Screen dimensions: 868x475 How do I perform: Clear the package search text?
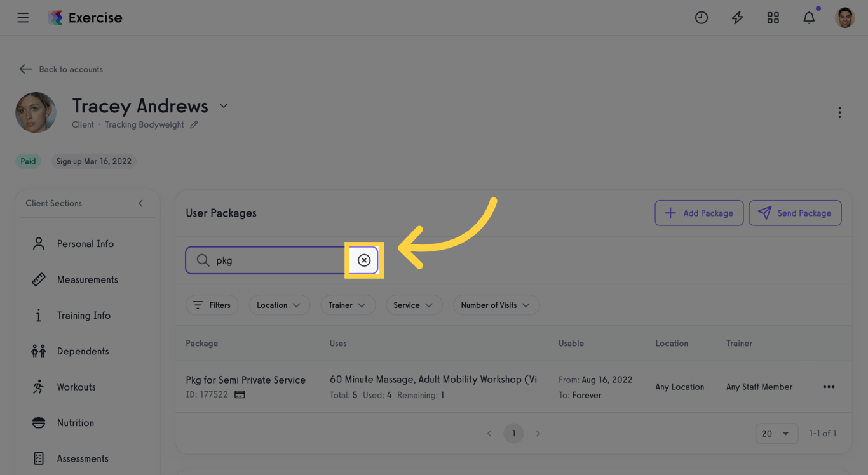364,260
